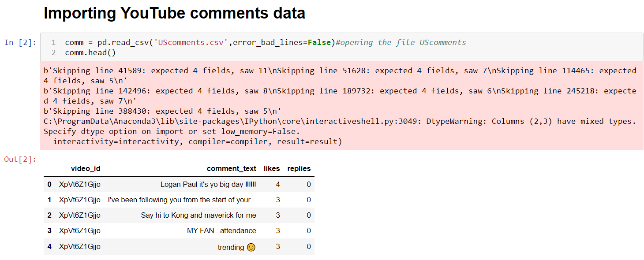Click the replies column header
The image size is (644, 260).
click(x=299, y=168)
